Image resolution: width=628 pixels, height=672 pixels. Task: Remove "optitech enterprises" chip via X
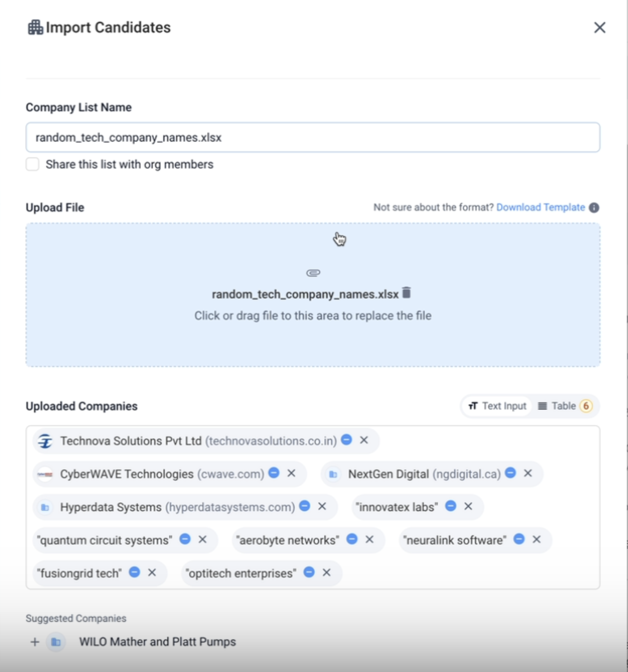[x=327, y=573]
